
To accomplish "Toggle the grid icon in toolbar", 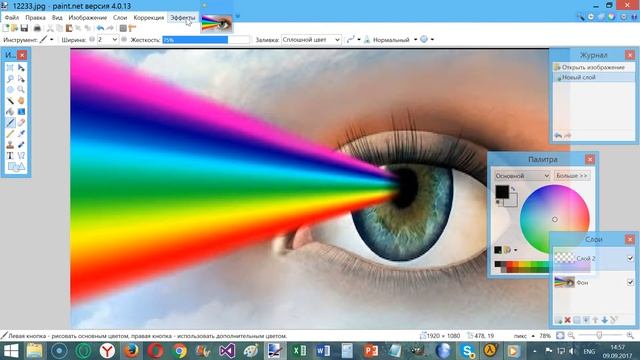I will (x=123, y=28).
